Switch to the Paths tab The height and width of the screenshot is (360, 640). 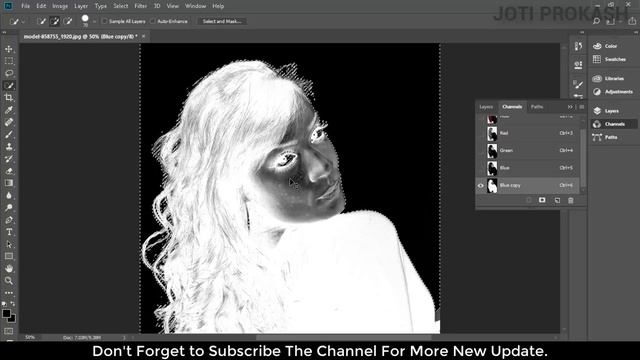point(537,107)
